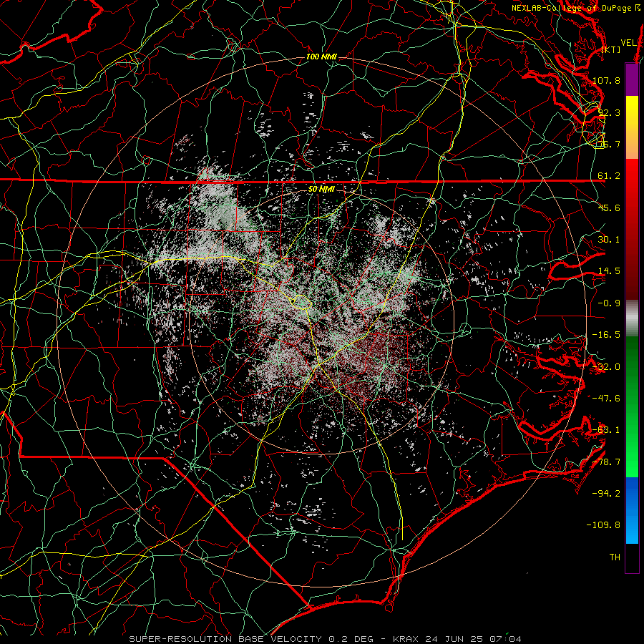Click the 50 NMI range ring label
644x644 pixels.
[x=321, y=189]
